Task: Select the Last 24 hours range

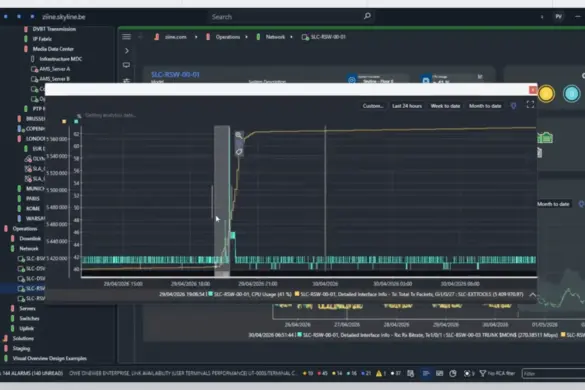Action: click(x=407, y=106)
